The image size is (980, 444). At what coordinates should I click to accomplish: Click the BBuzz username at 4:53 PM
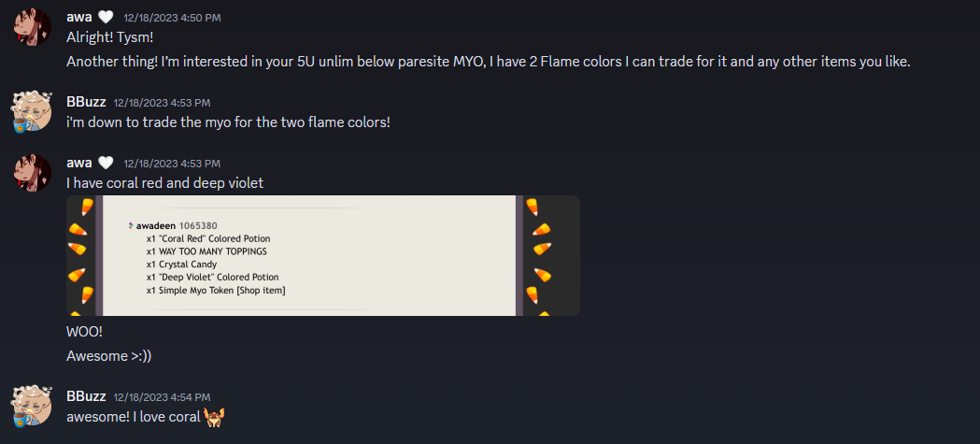(86, 102)
